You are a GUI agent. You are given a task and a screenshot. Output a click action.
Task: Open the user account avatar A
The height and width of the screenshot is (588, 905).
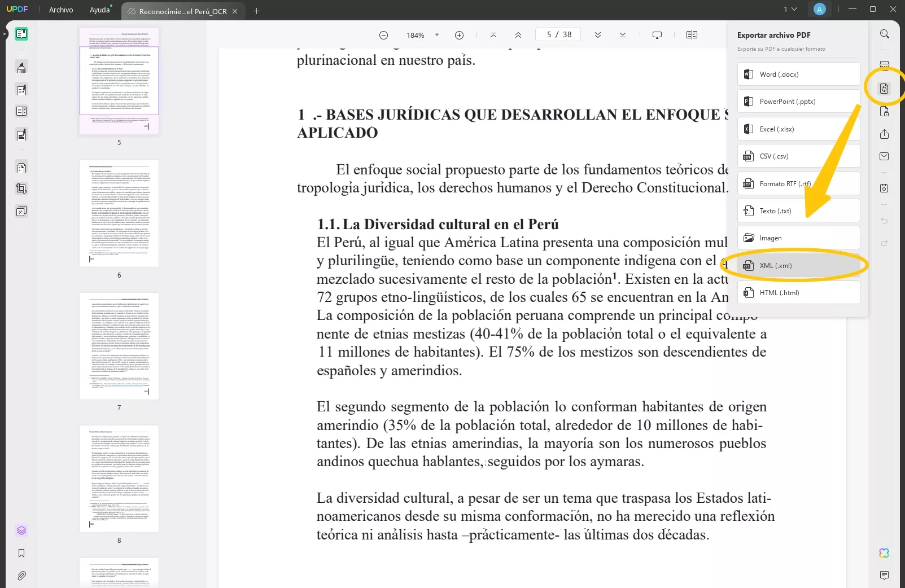tap(820, 10)
